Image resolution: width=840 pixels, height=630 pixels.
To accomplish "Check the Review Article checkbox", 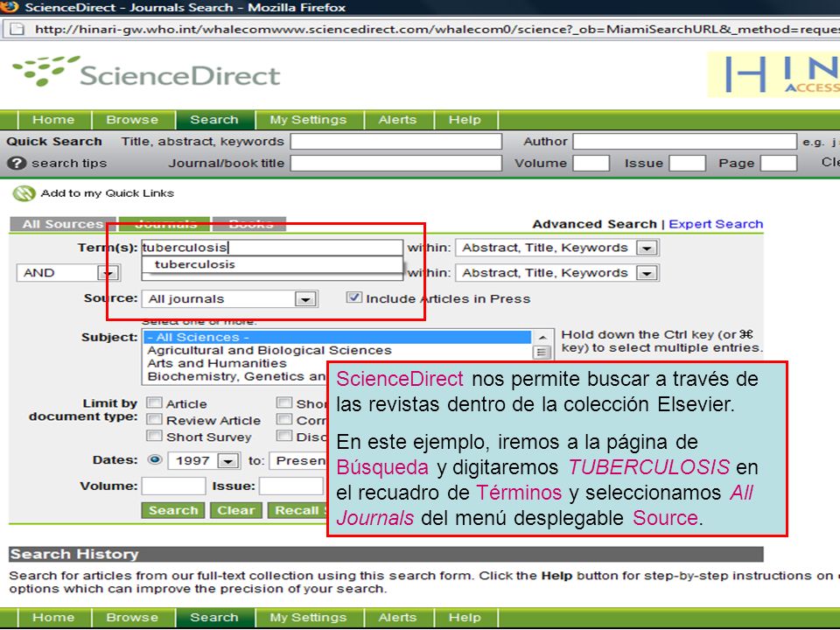I will [154, 419].
